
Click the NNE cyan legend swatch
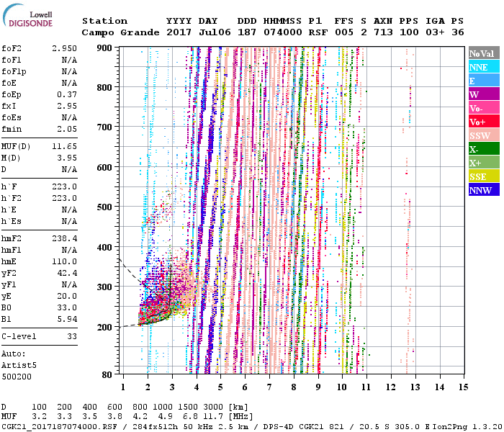pos(484,67)
